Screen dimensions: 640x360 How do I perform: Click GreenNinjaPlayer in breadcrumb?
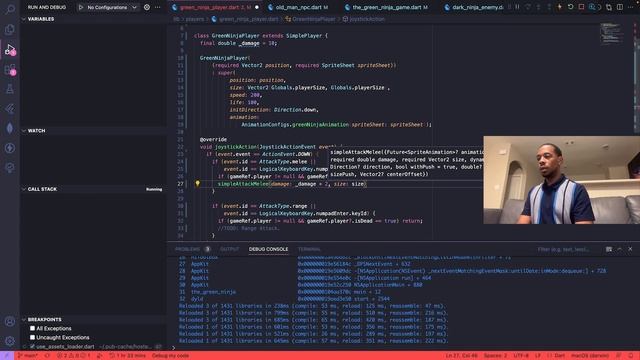tap(313, 19)
